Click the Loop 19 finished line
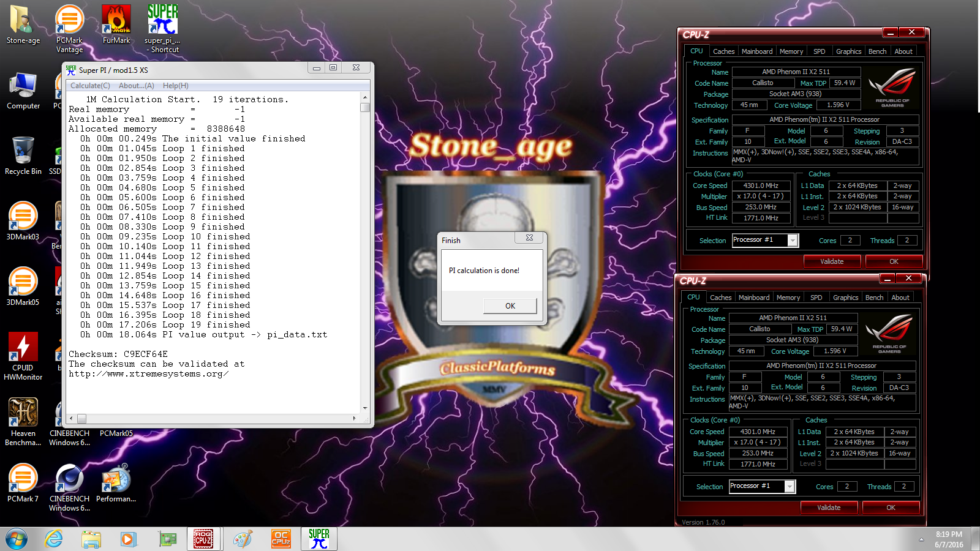This screenshot has width=980, height=551. [x=165, y=325]
